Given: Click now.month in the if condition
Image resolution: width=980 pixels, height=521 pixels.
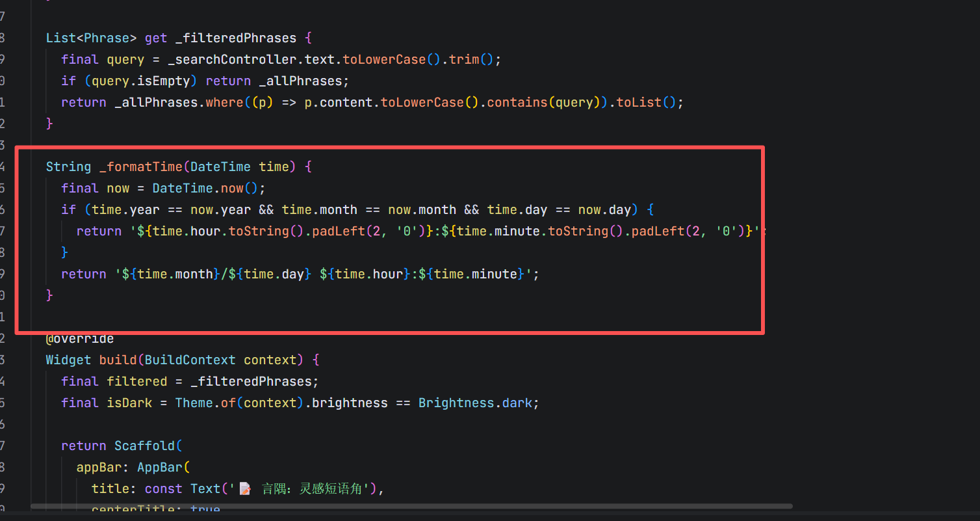Looking at the screenshot, I should click(x=422, y=209).
